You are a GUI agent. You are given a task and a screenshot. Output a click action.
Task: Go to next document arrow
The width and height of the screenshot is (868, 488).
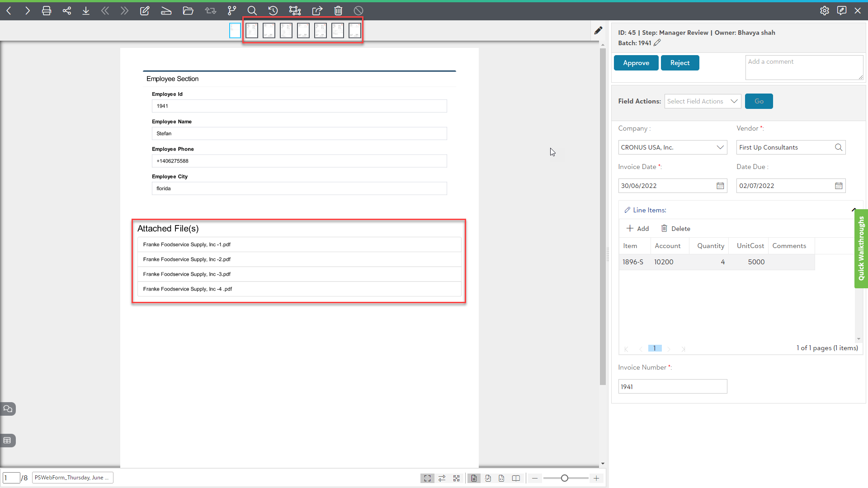pyautogui.click(x=28, y=10)
